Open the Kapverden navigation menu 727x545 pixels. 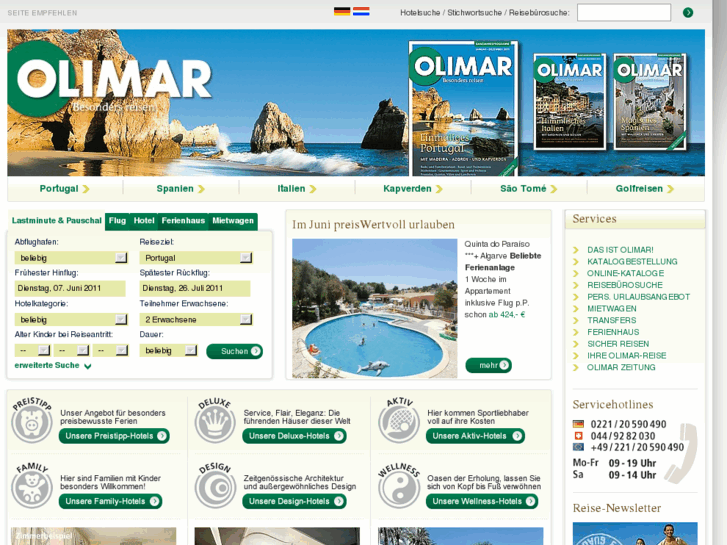pyautogui.click(x=413, y=189)
